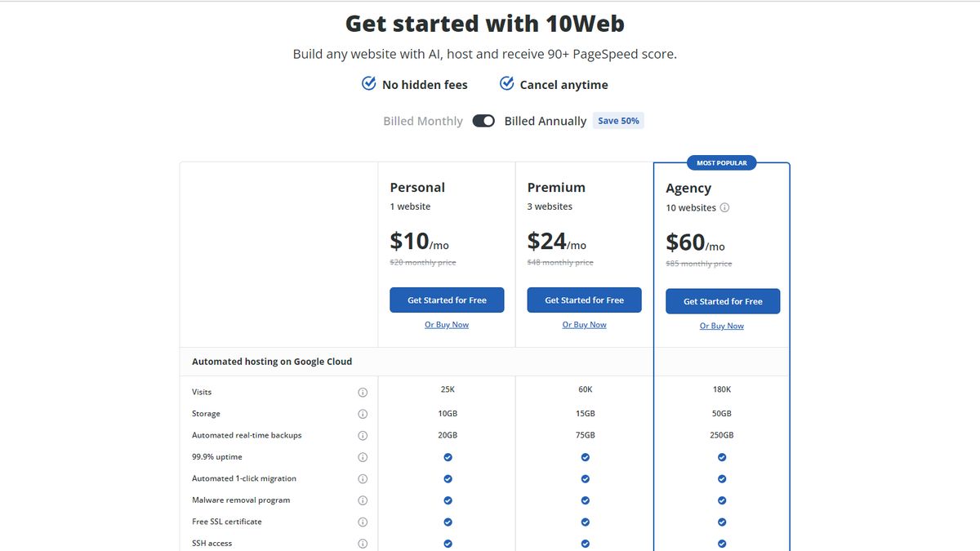Click Premium plan's SSH access checkmark
This screenshot has width=980, height=551.
click(x=585, y=542)
